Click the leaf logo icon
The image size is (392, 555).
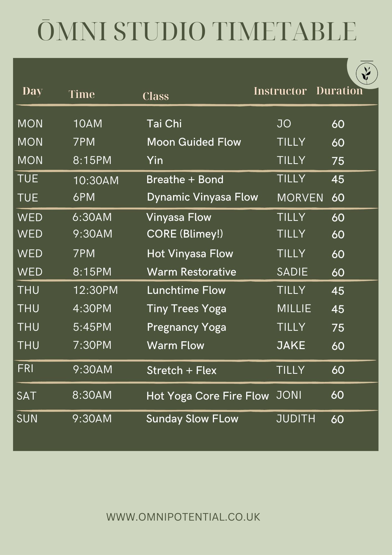point(367,73)
